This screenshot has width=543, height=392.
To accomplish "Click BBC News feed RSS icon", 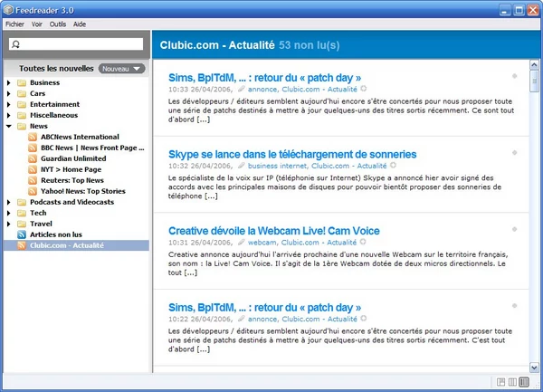I will coord(33,148).
